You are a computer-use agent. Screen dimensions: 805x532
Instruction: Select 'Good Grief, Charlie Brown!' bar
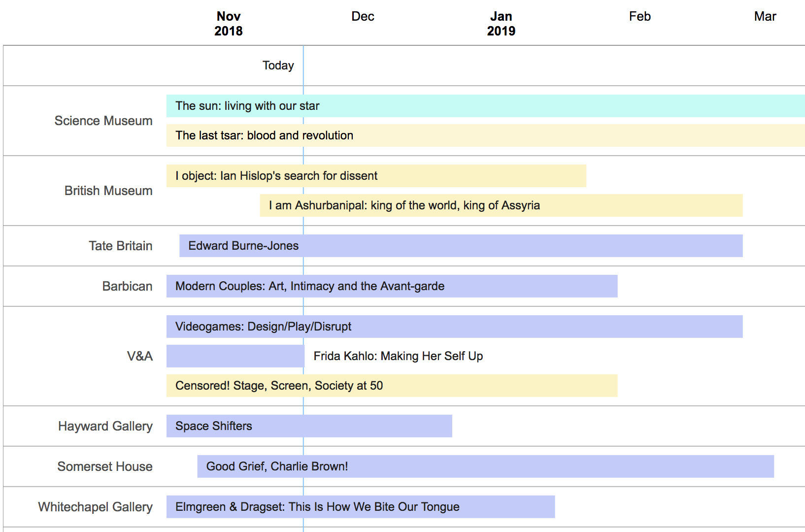[485, 466]
